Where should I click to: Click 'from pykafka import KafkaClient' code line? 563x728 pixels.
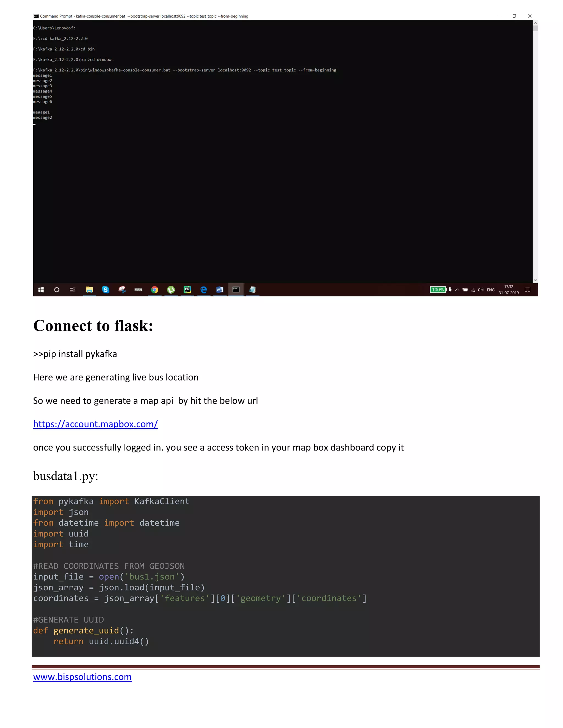click(111, 501)
